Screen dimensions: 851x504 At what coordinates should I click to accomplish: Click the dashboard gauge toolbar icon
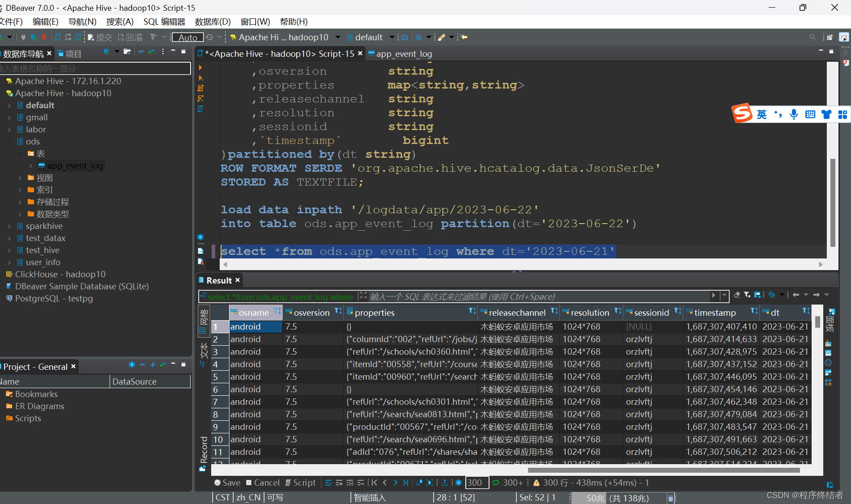[404, 38]
